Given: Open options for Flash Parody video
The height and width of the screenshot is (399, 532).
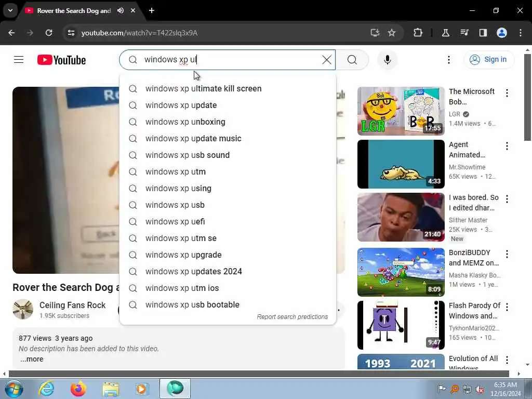Looking at the screenshot, I should (x=507, y=307).
